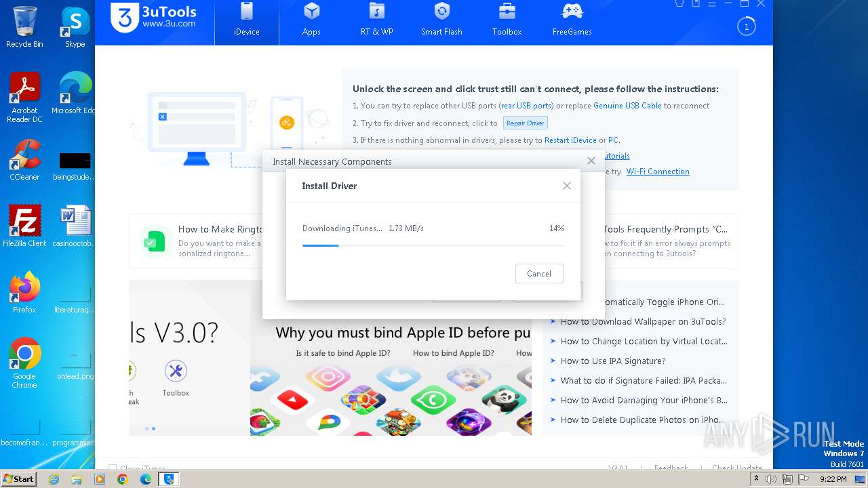Cancel the iTunes driver download

(538, 274)
